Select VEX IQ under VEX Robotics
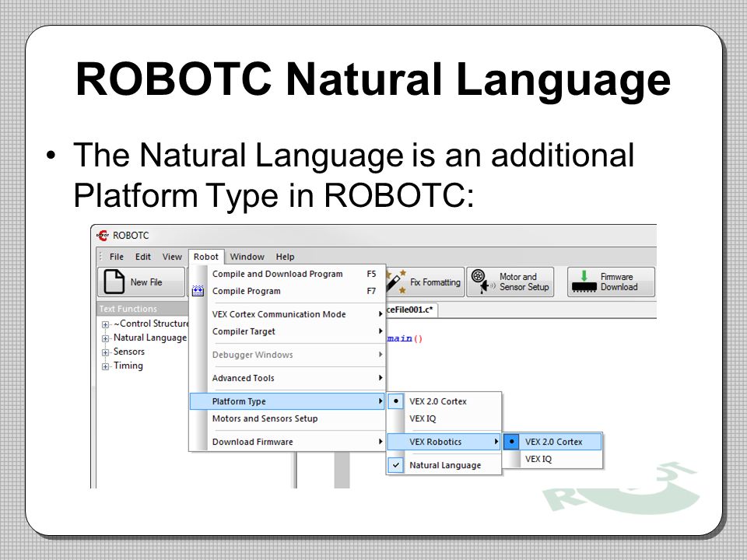The height and width of the screenshot is (560, 747). [553, 459]
